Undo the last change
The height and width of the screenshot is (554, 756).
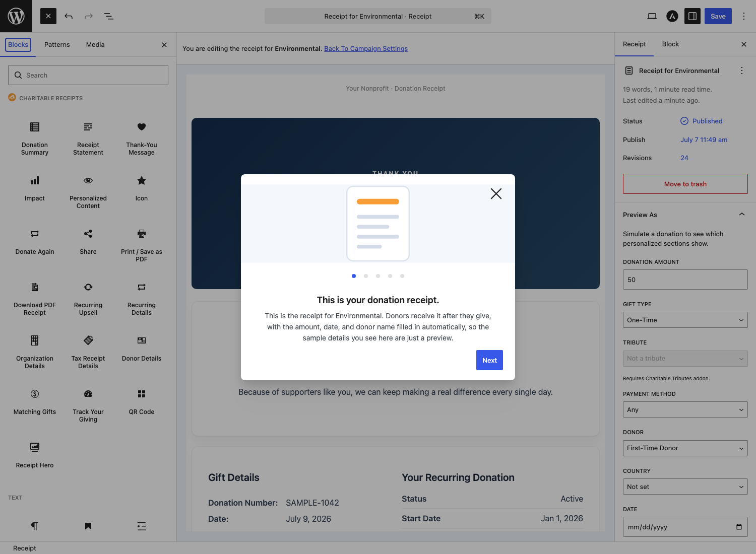coord(69,16)
